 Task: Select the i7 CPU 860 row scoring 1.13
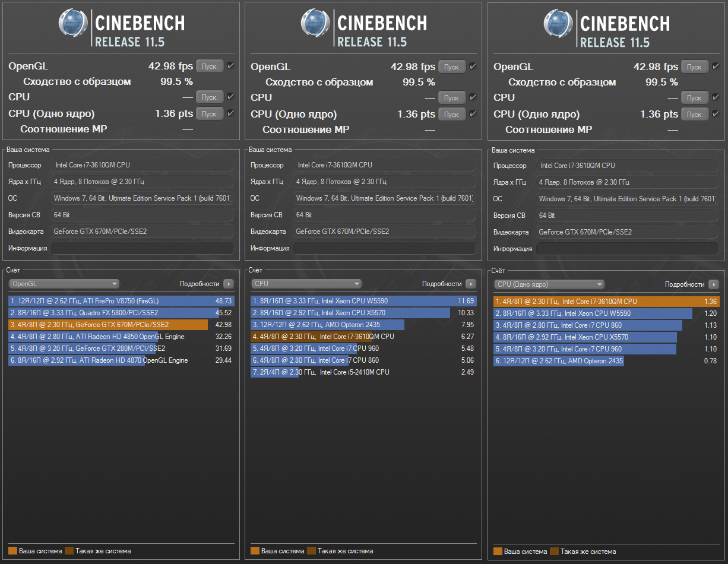606,325
